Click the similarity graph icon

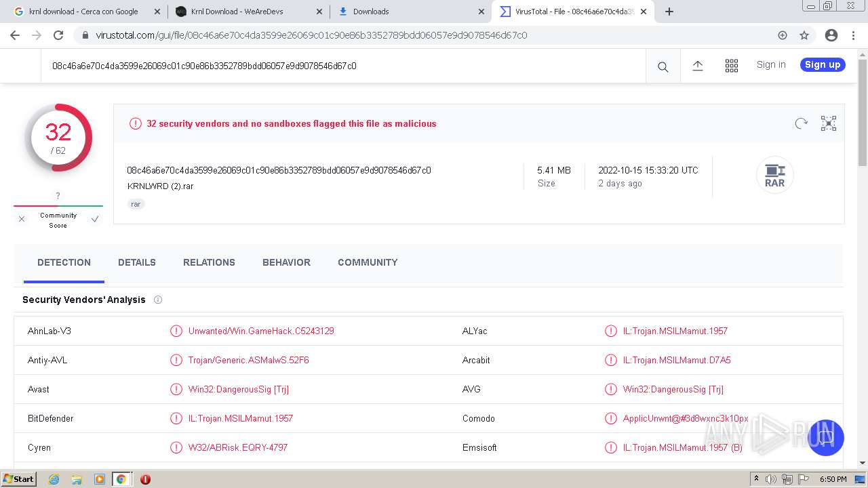point(829,123)
